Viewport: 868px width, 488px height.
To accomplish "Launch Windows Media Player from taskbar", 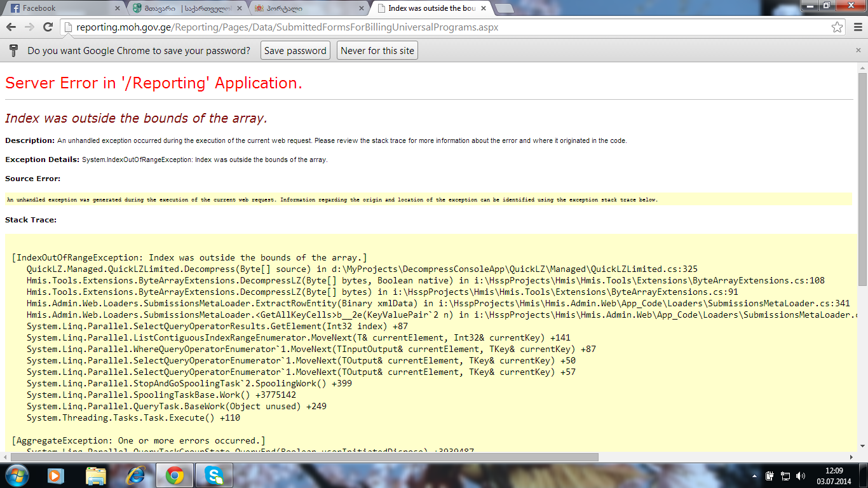I will [x=56, y=475].
